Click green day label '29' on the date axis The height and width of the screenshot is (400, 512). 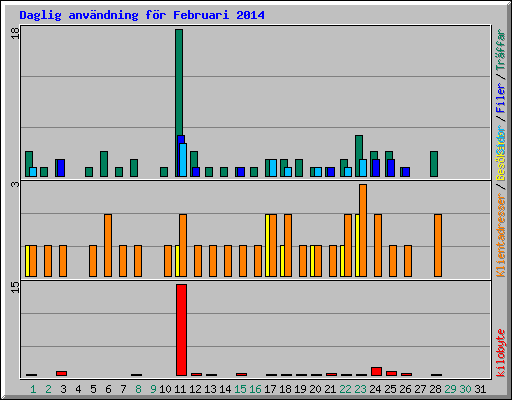tap(450, 389)
